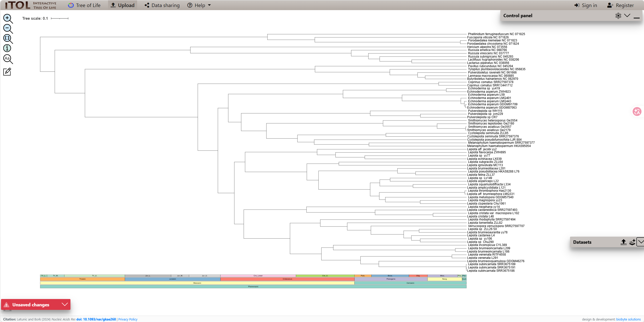Select leaf Paxillus rubicundulus NC 045204
This screenshot has height=322, width=644.
490,66
